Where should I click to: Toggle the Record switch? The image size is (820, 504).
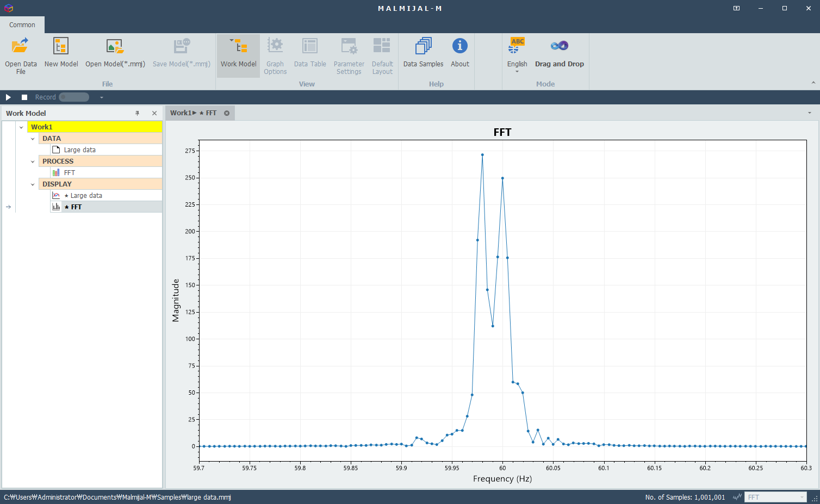(x=74, y=97)
